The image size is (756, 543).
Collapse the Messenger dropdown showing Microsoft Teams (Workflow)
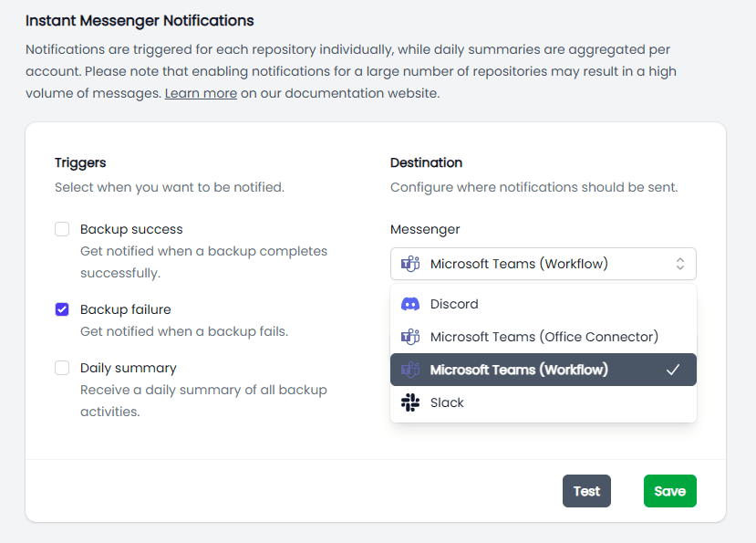click(x=543, y=265)
